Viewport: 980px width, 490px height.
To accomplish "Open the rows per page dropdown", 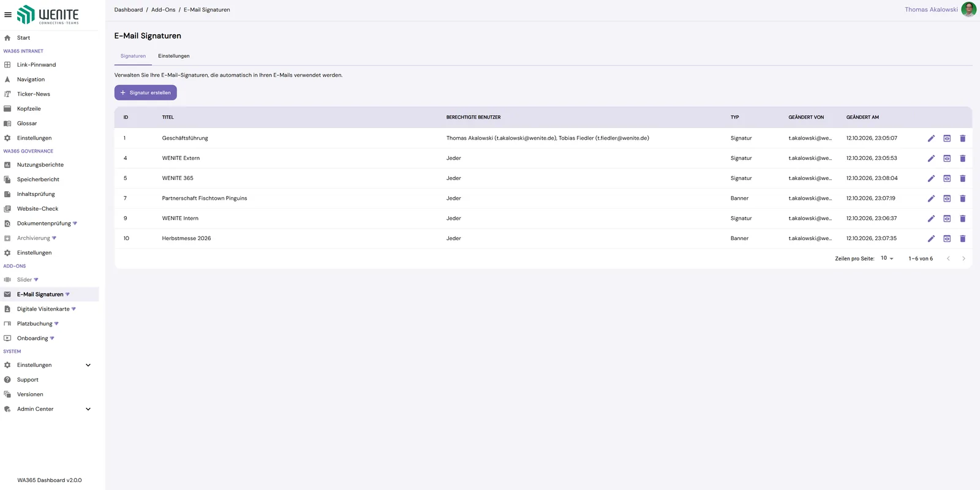I will point(887,258).
